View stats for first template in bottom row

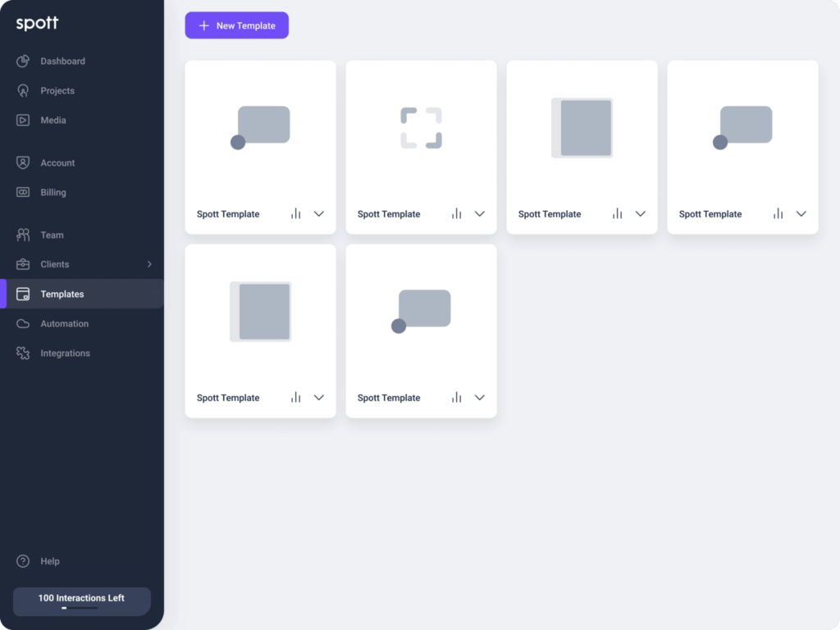click(x=295, y=398)
